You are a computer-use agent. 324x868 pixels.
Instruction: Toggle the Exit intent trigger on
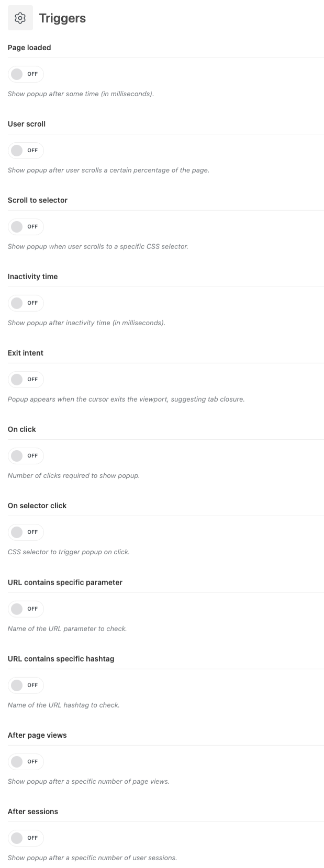tap(26, 380)
